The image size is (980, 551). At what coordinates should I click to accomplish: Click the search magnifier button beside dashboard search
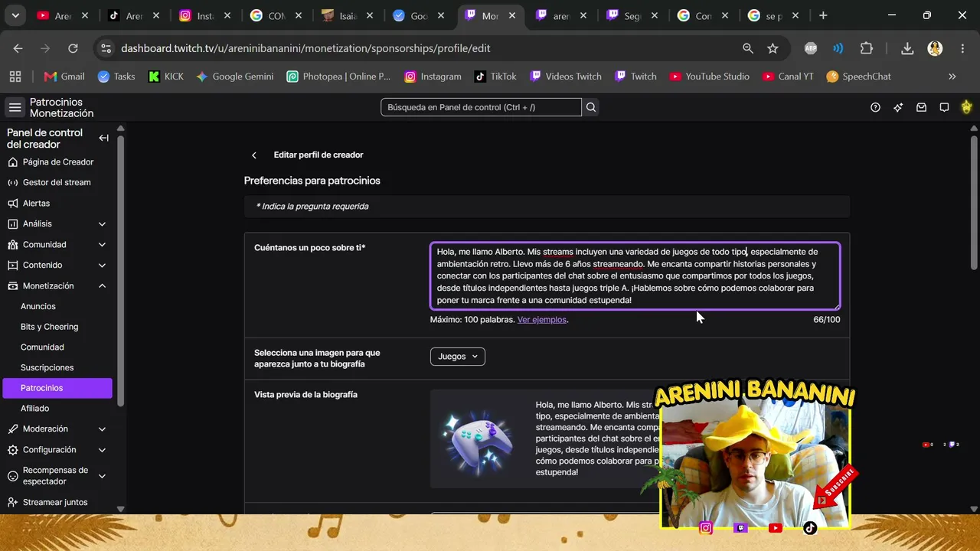(591, 107)
